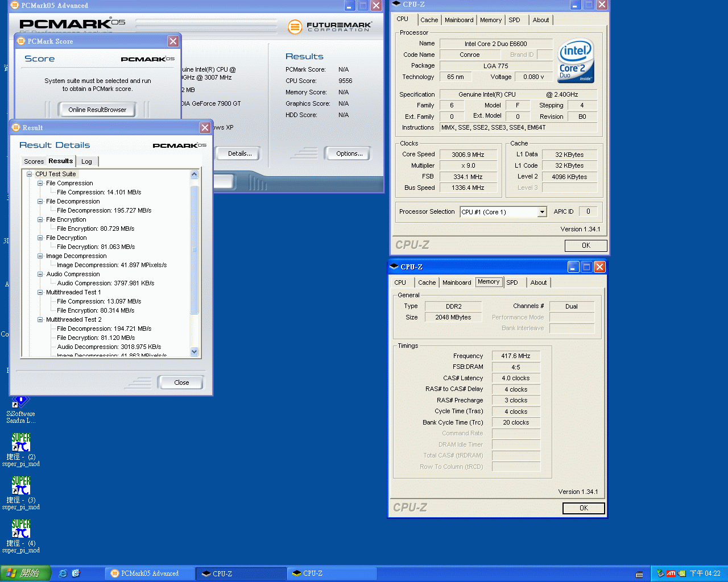Switch to Scores tab in Result Details
The image size is (728, 582).
point(34,161)
